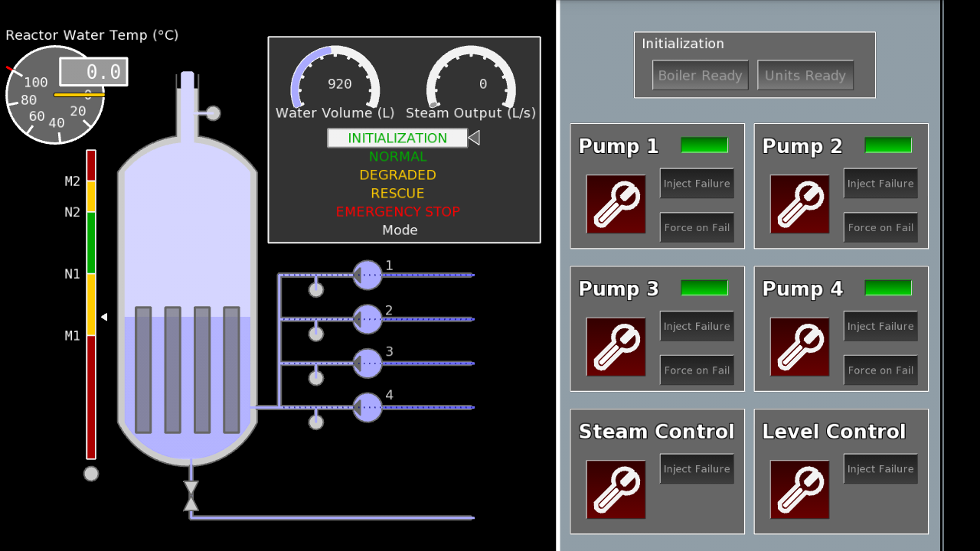The height and width of the screenshot is (551, 980).
Task: Click the M1 label on level scale
Action: pos(73,335)
